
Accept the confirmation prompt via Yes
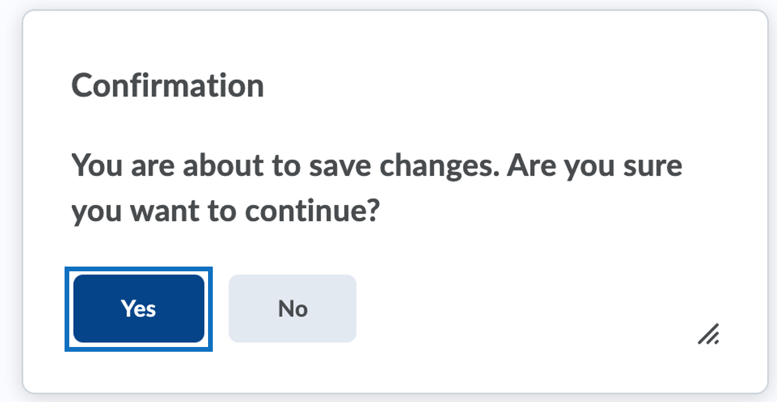click(x=138, y=308)
